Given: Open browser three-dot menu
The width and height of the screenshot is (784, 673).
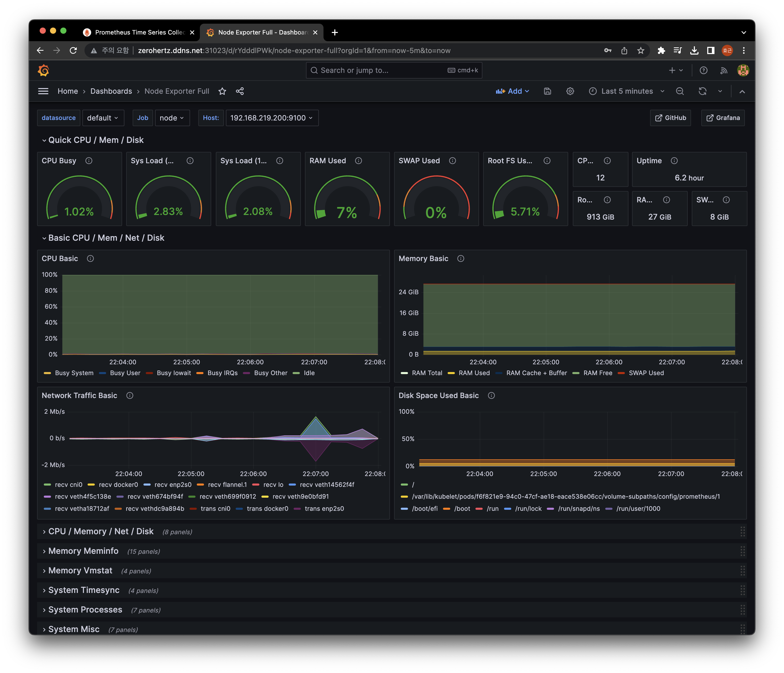Looking at the screenshot, I should (744, 50).
